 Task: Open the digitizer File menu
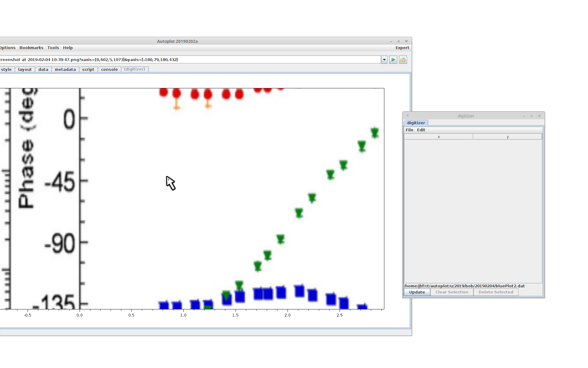(x=409, y=130)
